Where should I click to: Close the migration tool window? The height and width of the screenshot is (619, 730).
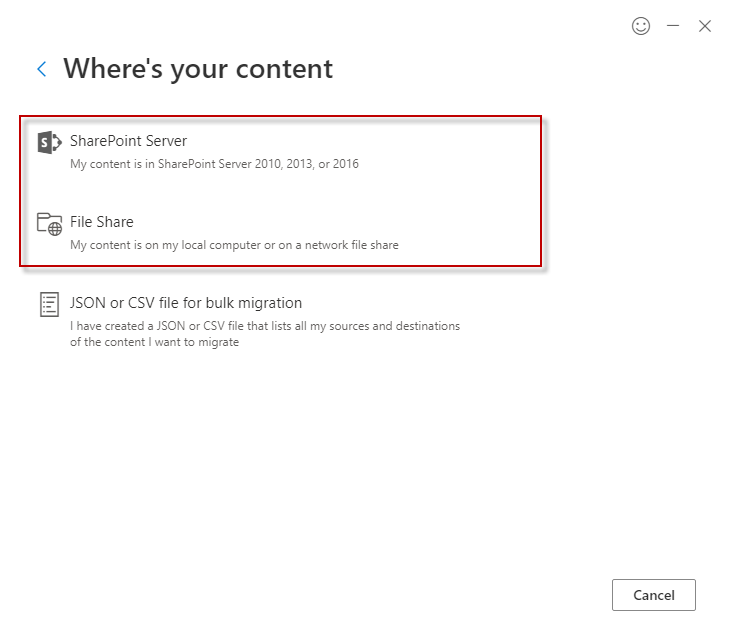[x=705, y=26]
